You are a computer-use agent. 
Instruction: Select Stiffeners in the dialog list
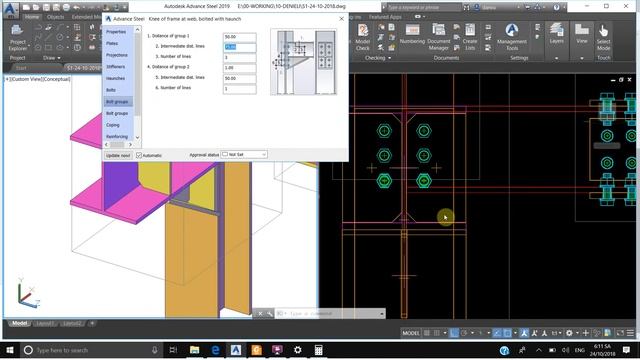pos(116,67)
